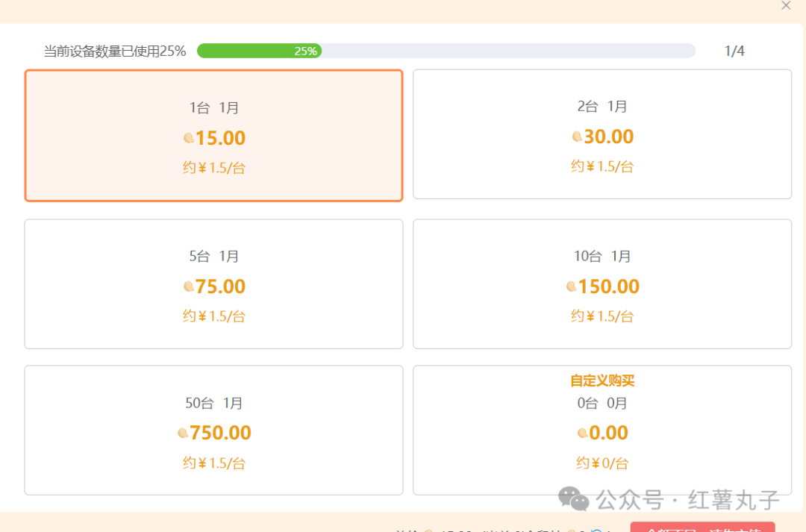Close the device purchase dialog
806x532 pixels.
[x=786, y=6]
